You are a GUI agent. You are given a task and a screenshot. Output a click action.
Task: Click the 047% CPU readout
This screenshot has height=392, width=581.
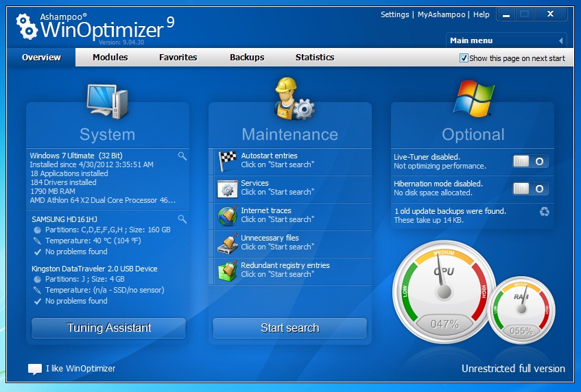click(x=444, y=325)
